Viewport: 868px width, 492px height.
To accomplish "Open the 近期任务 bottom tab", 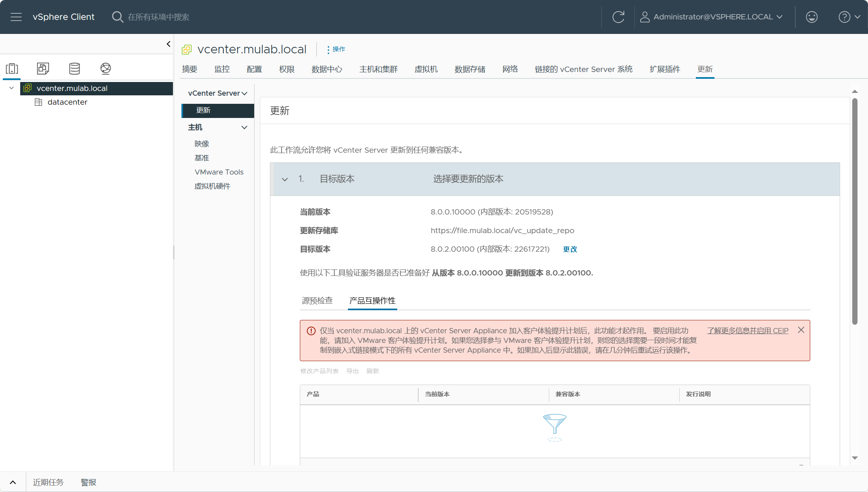I will tap(48, 482).
